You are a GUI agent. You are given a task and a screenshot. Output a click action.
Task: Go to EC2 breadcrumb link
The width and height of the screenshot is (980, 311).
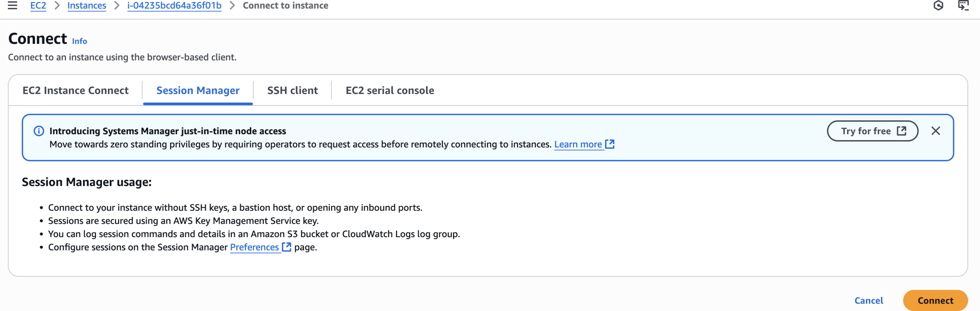(38, 5)
